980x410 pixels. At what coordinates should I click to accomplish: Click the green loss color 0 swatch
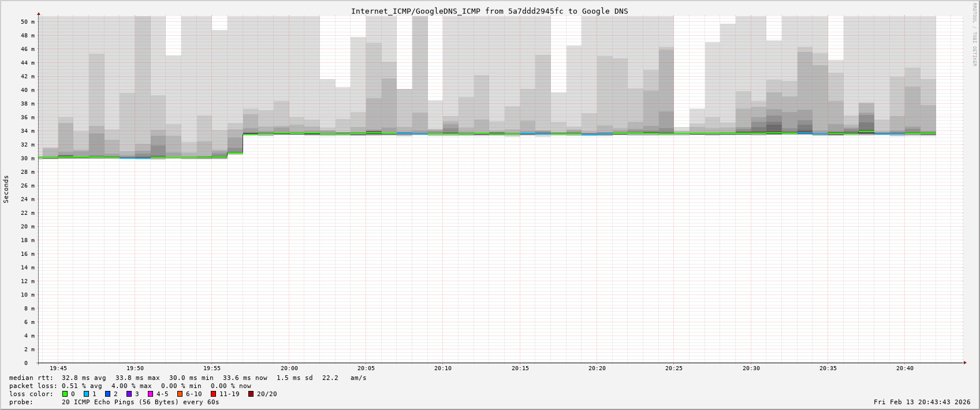(x=65, y=394)
